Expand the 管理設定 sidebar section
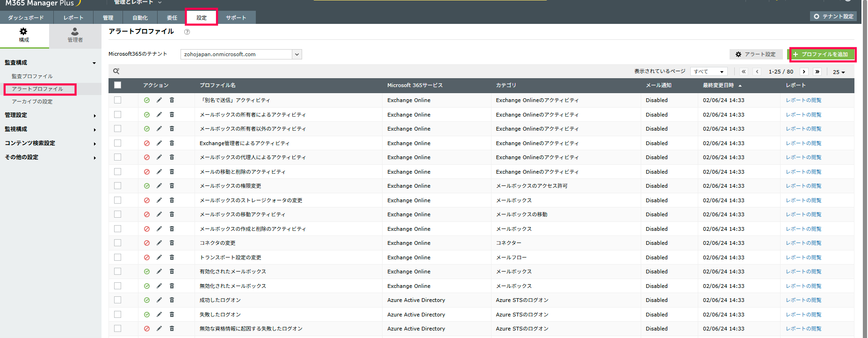Viewport: 868px width, 338px height. pos(49,115)
